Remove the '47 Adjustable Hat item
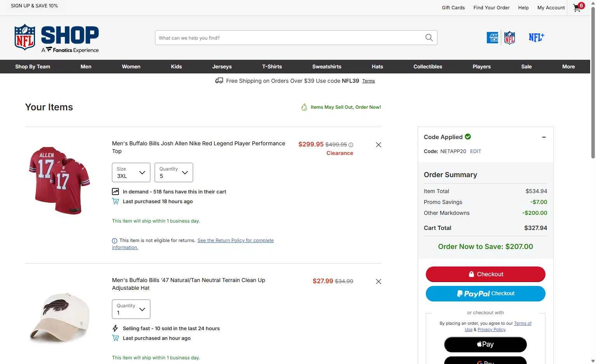This screenshot has width=596, height=364. [x=378, y=282]
